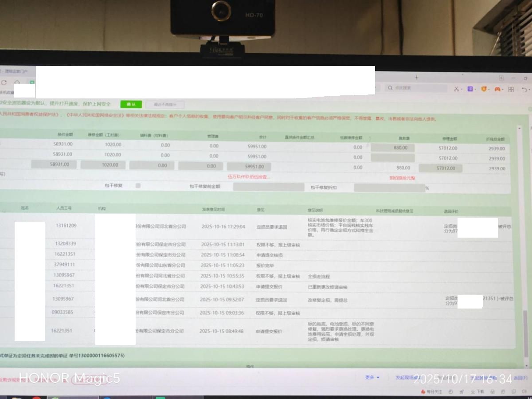Open a new browser tab with plus
This screenshot has width=532, height=399.
tap(416, 78)
